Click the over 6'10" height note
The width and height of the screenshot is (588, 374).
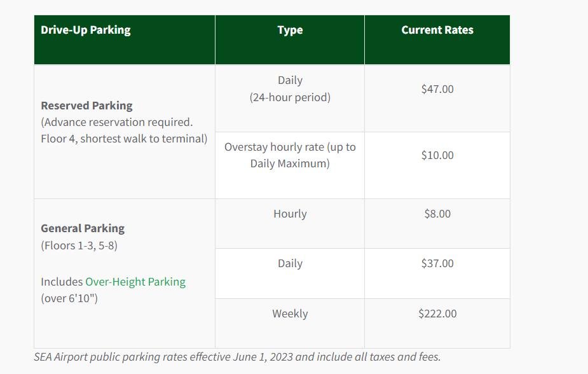[x=69, y=298]
